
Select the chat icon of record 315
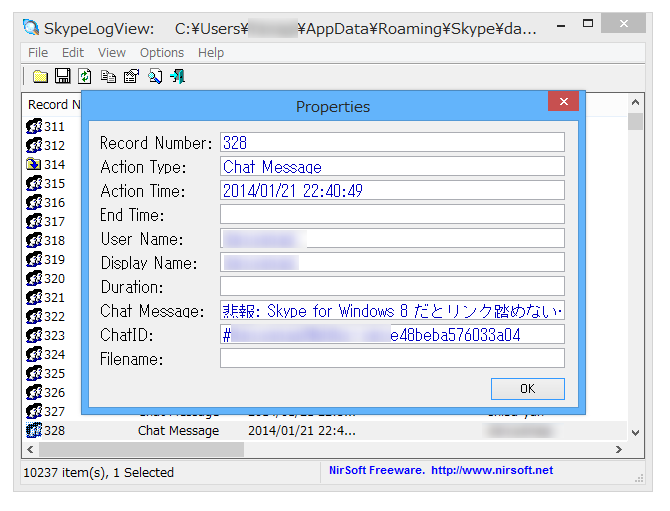coord(34,183)
